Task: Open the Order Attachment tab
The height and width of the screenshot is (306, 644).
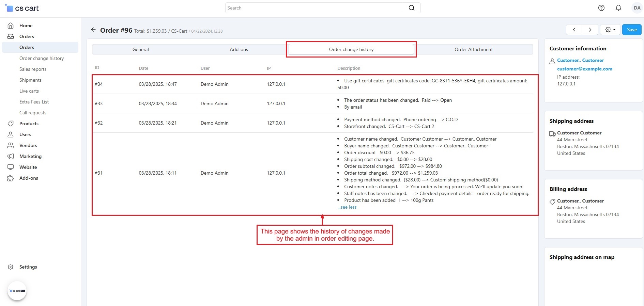Action: click(474, 49)
